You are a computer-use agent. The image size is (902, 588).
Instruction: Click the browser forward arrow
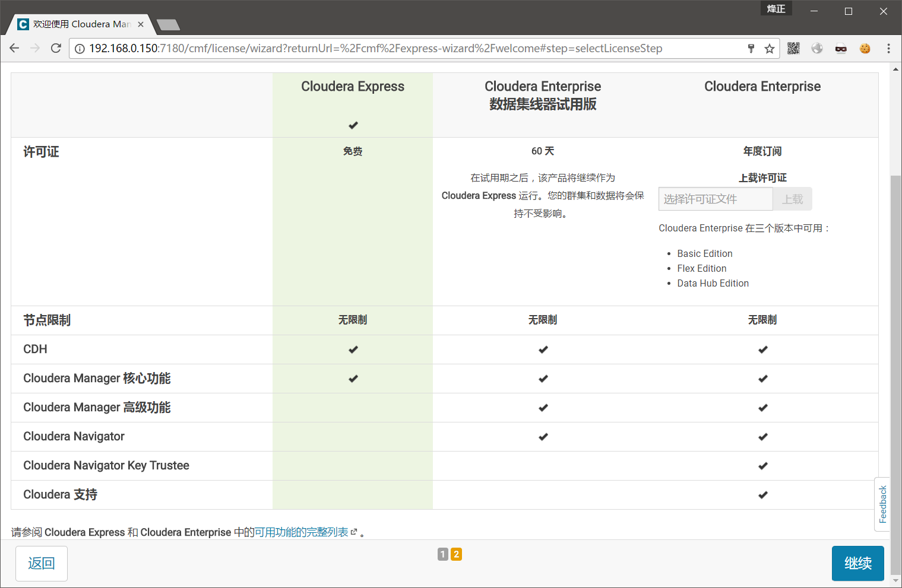[35, 48]
